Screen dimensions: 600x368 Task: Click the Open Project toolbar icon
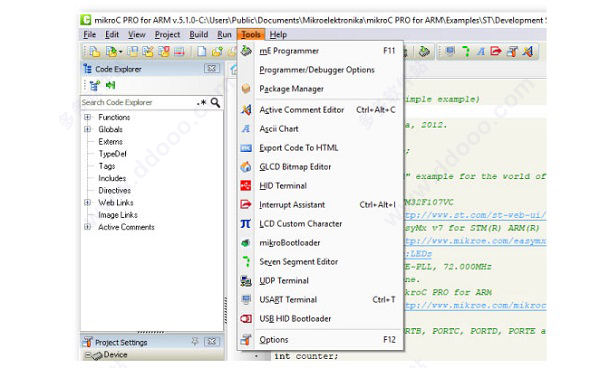tap(111, 51)
